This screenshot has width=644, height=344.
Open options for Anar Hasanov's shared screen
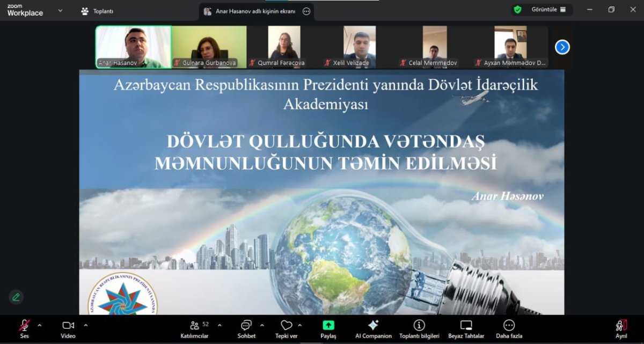[306, 11]
